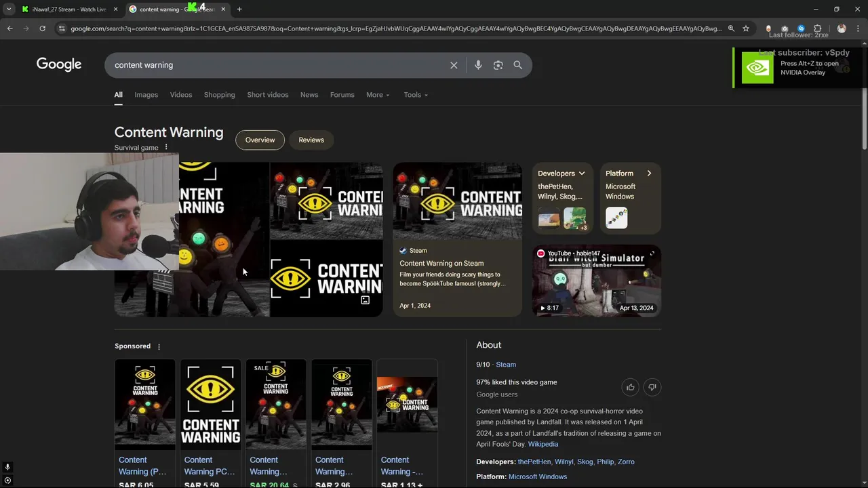
Task: Open the SAR 6.05 Content Warning ad
Action: coord(145,423)
